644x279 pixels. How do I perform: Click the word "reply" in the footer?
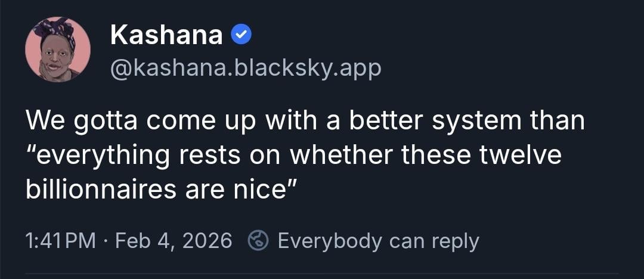(x=455, y=241)
